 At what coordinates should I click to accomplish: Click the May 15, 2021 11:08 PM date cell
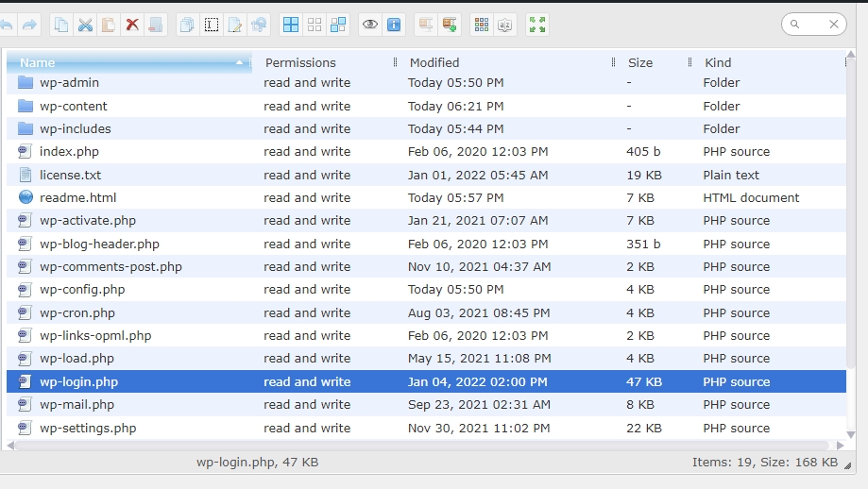point(480,359)
